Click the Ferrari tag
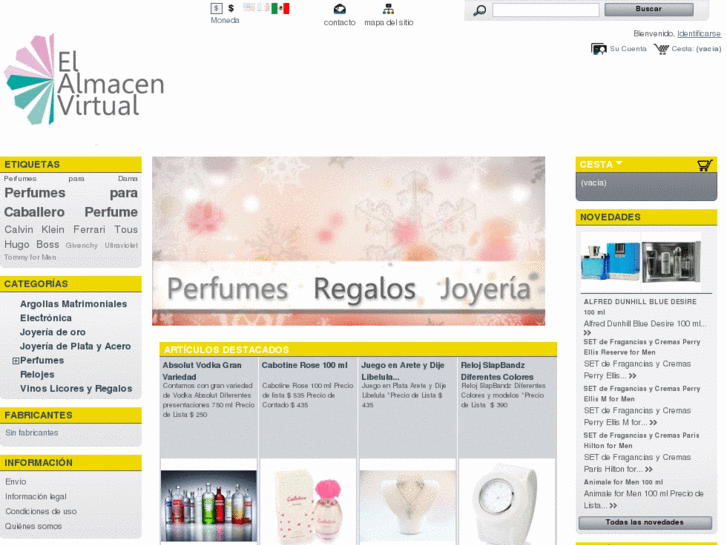The width and height of the screenshot is (727, 545). click(89, 230)
